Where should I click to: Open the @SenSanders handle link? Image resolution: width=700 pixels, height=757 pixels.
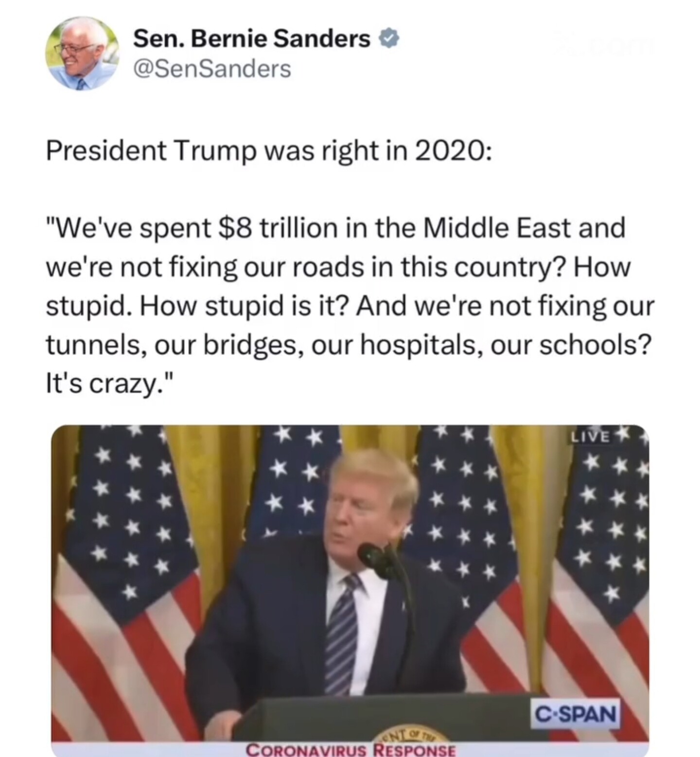212,69
